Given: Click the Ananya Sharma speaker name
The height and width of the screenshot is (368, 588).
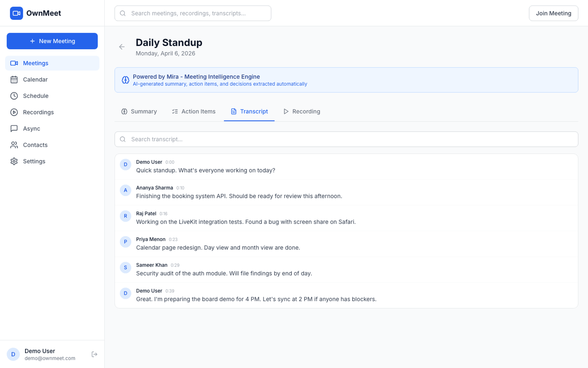Looking at the screenshot, I should pos(155,188).
